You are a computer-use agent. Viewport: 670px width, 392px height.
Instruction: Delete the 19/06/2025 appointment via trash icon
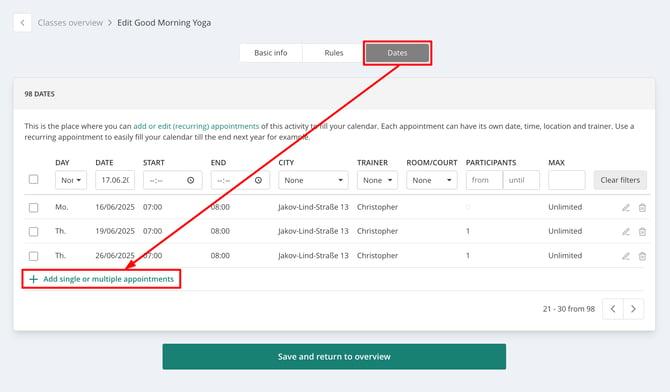642,232
